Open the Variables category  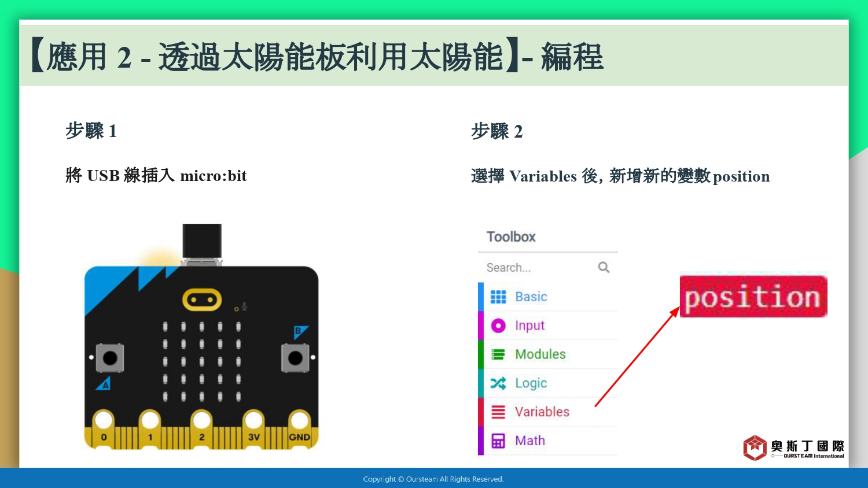click(542, 412)
